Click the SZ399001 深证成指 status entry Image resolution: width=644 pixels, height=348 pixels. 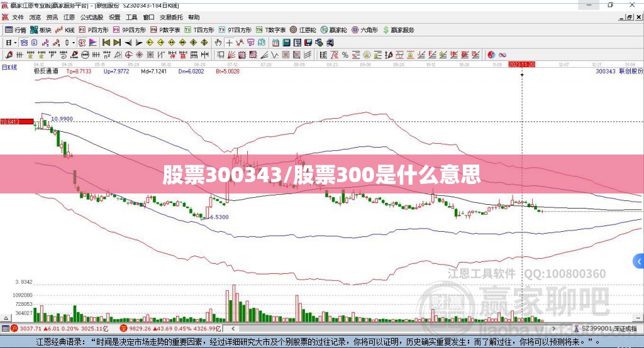pyautogui.click(x=606, y=329)
